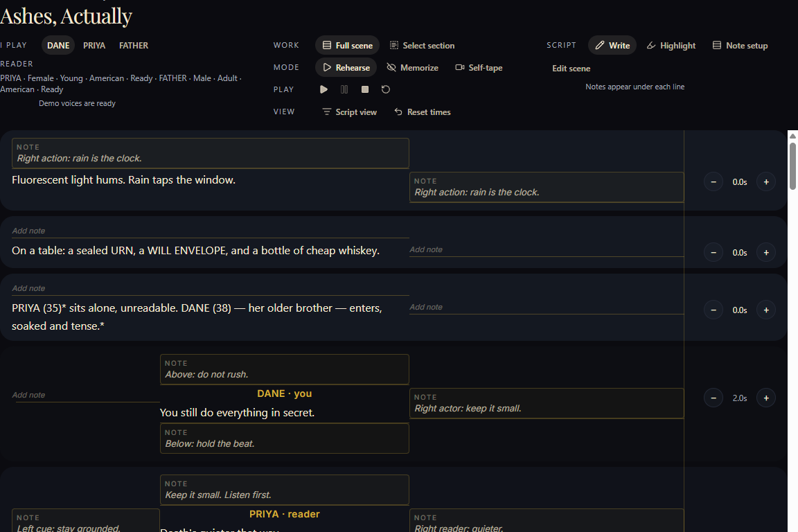Click the 'Demo voices are ready' status text
The width and height of the screenshot is (798, 532).
tap(78, 103)
